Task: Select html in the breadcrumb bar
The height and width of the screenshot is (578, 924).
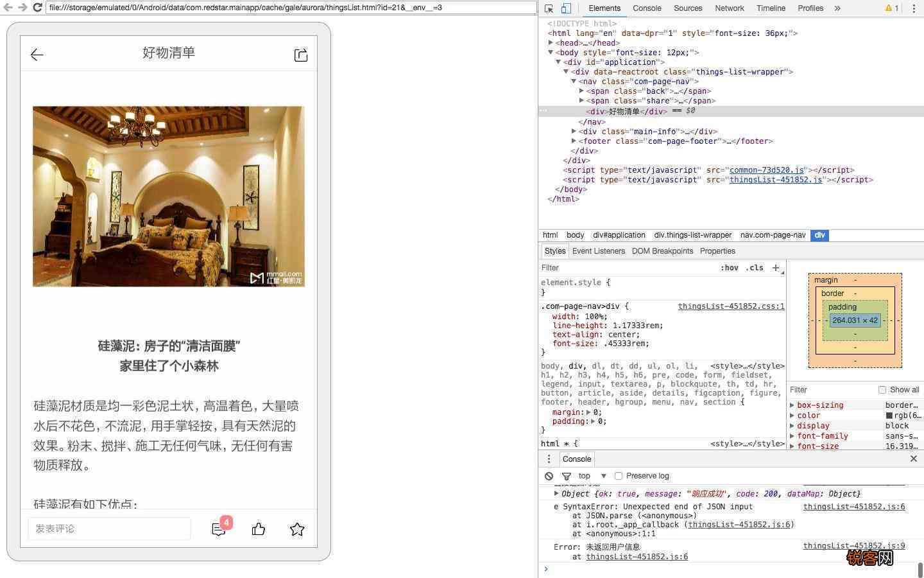Action: 550,235
